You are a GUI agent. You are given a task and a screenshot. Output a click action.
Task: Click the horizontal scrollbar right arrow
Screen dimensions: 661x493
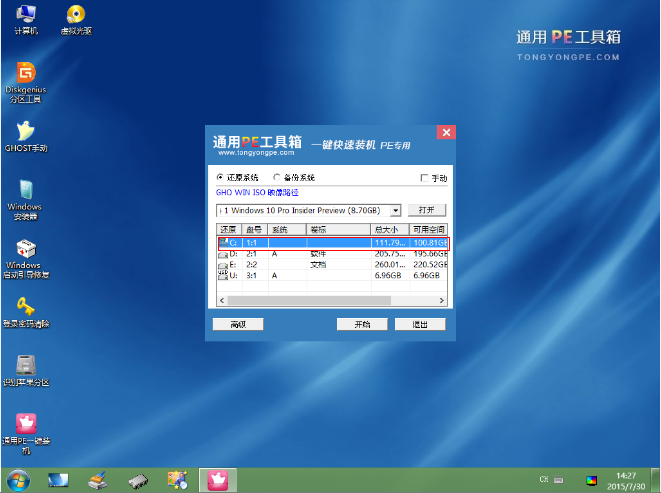tap(442, 300)
